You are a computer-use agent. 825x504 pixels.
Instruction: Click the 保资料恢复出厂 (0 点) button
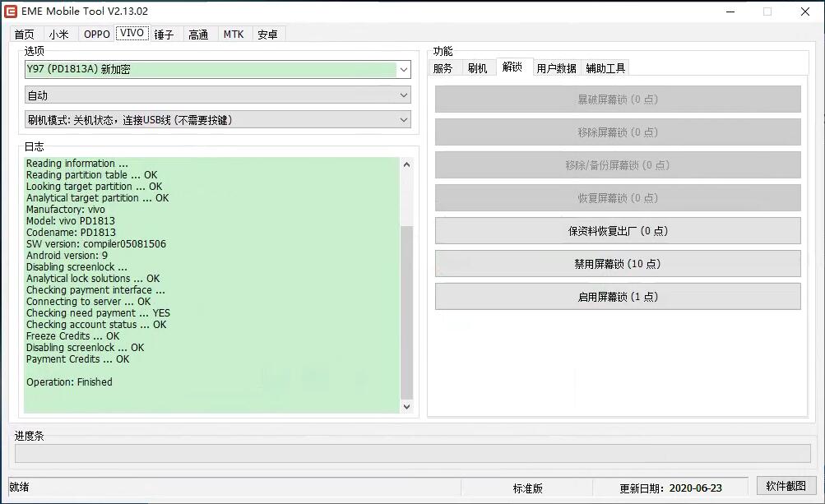click(618, 231)
